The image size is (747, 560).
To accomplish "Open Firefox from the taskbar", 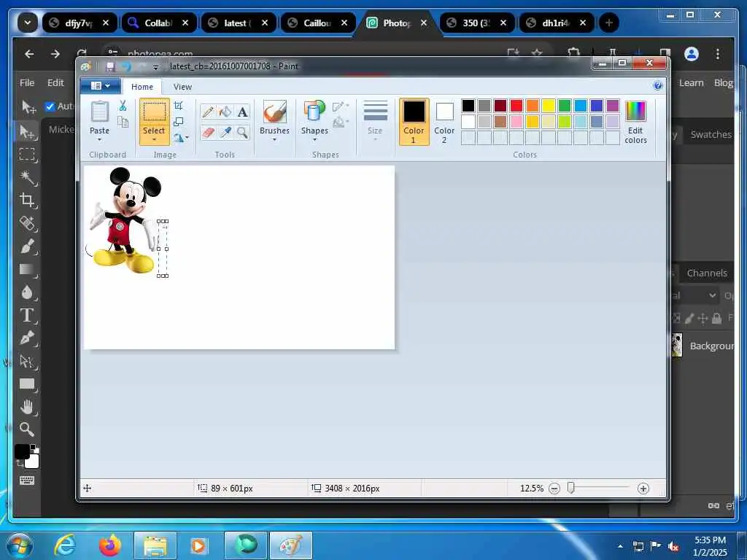I will pyautogui.click(x=109, y=545).
